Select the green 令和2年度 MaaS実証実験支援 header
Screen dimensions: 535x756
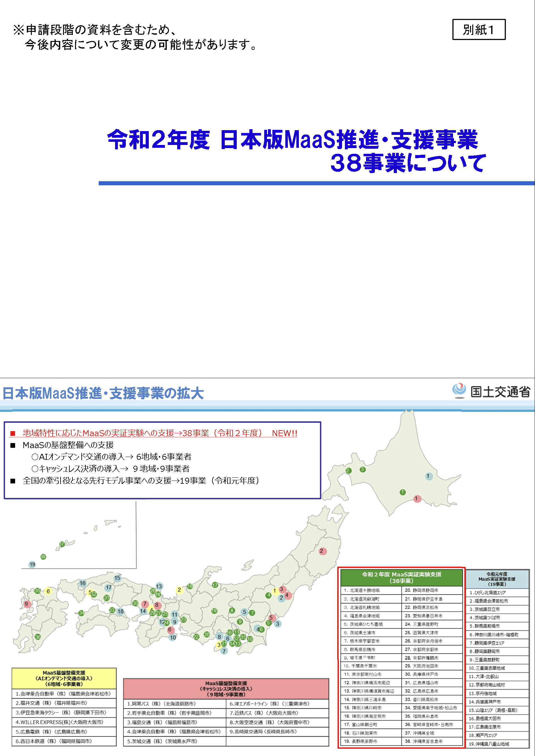tap(401, 578)
